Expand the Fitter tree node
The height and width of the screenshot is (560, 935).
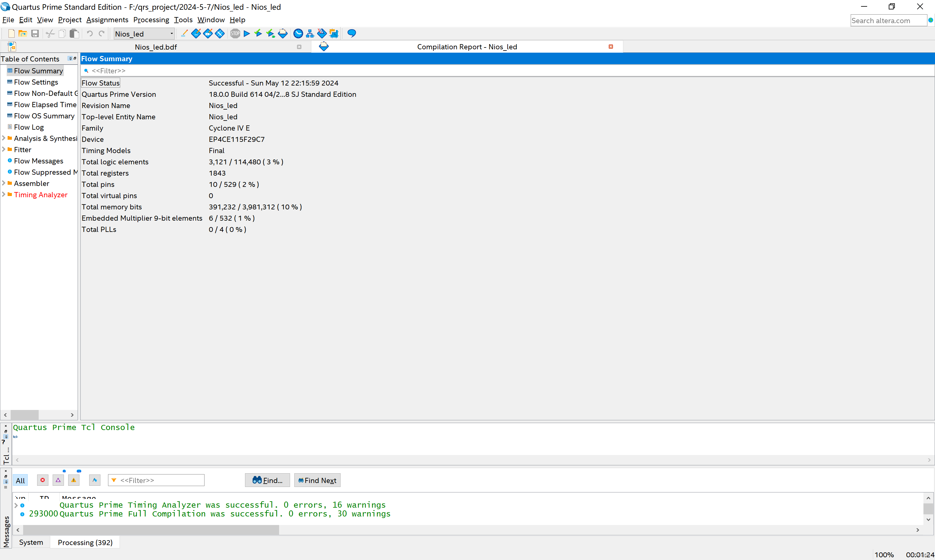(x=3, y=149)
